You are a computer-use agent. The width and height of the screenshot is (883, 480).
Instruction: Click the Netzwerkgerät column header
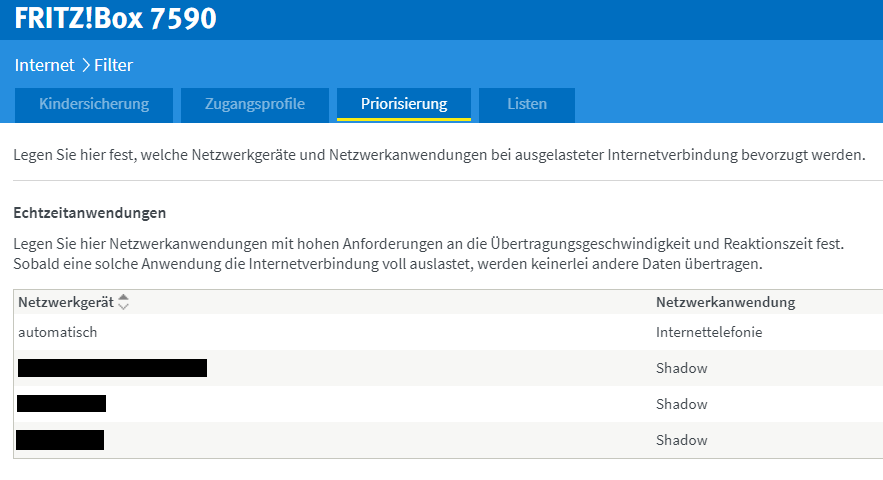[x=66, y=303]
